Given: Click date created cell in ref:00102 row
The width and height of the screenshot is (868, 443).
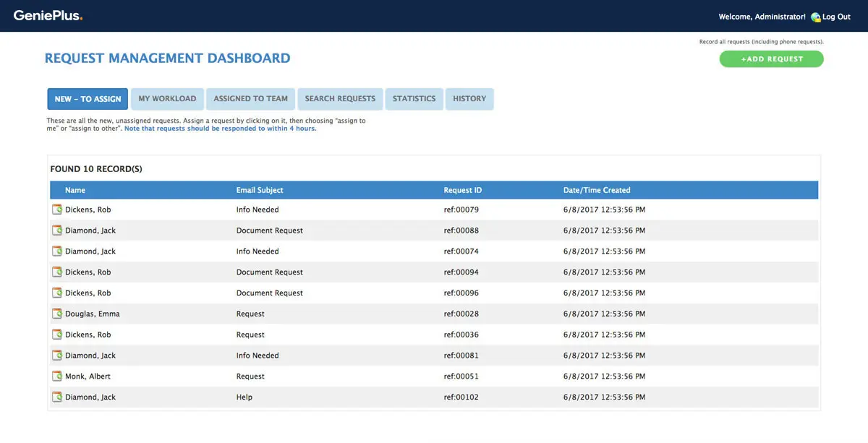Looking at the screenshot, I should 605,397.
